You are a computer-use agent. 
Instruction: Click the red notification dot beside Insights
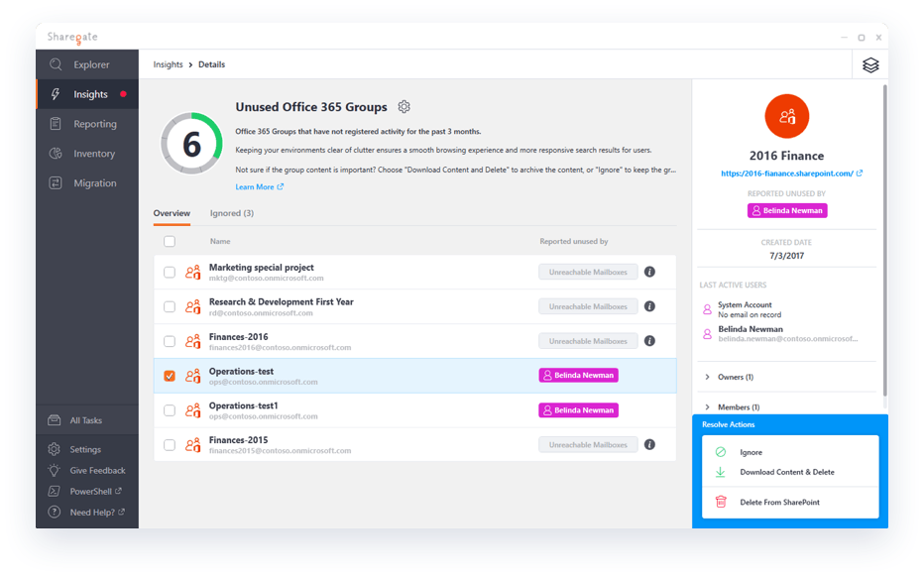(123, 94)
